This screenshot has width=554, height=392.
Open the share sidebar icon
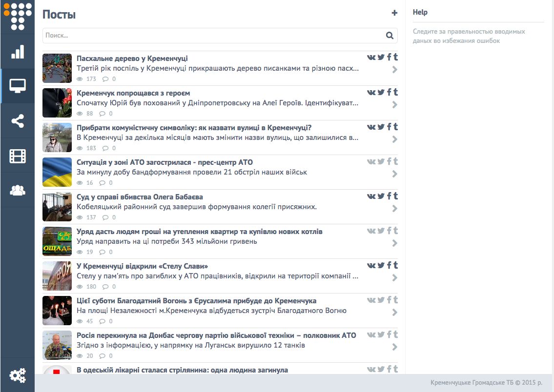click(18, 121)
